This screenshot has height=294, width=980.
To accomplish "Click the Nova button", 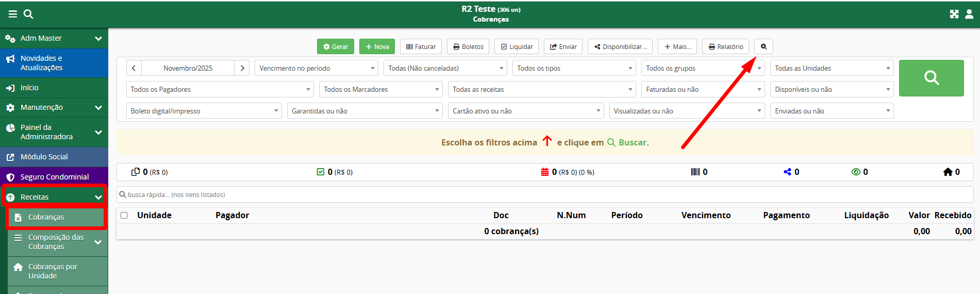I will coord(377,46).
